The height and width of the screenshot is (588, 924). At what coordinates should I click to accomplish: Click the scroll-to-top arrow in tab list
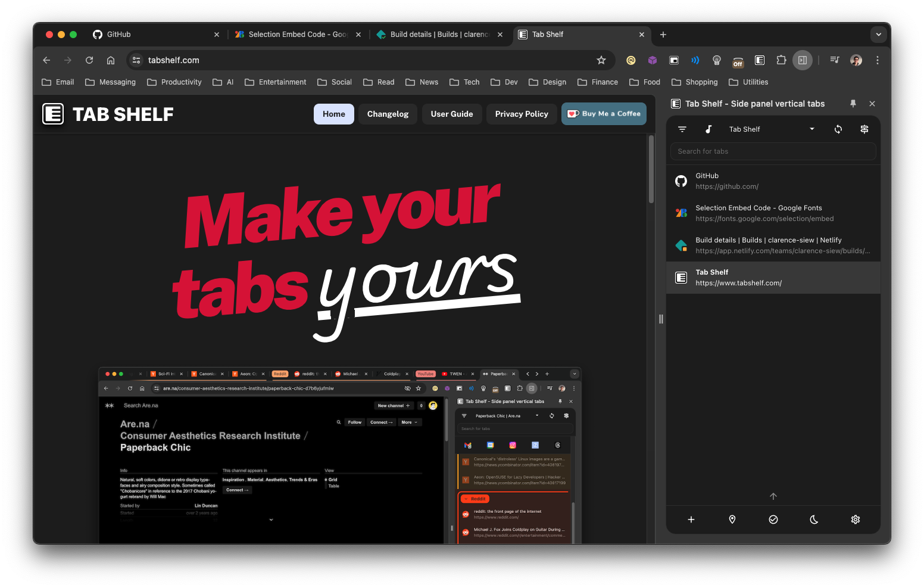tap(773, 496)
